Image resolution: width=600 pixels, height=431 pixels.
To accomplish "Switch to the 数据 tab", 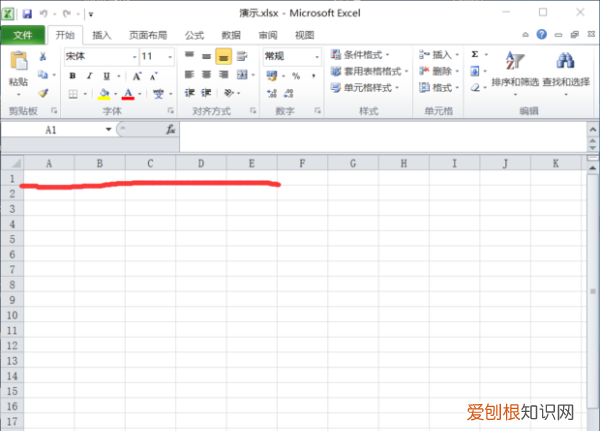I will pyautogui.click(x=231, y=35).
